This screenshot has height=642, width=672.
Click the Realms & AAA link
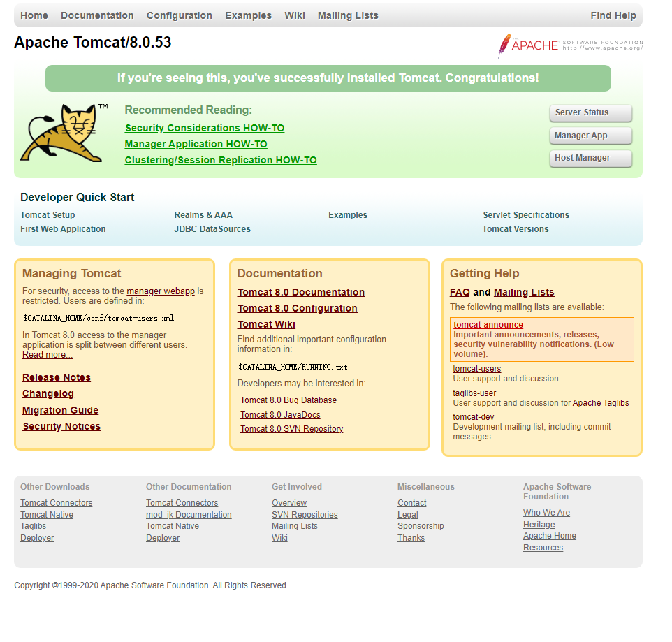(x=203, y=215)
